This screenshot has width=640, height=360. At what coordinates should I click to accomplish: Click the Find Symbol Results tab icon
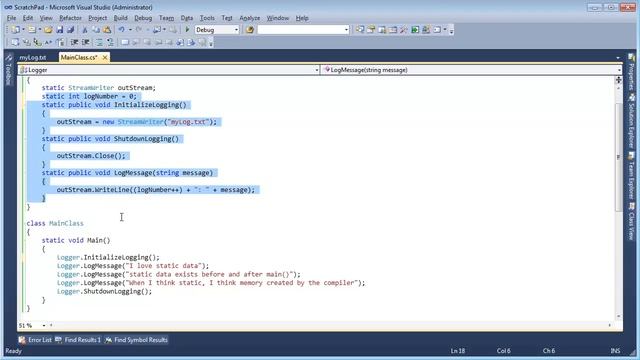(108, 340)
